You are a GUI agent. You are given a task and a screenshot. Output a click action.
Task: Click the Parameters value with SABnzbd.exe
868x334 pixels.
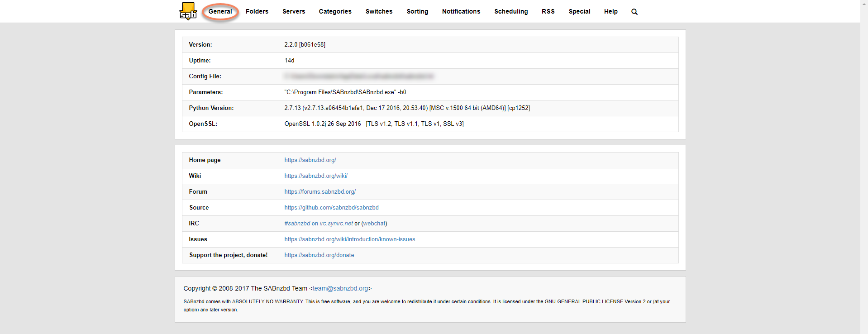point(345,92)
